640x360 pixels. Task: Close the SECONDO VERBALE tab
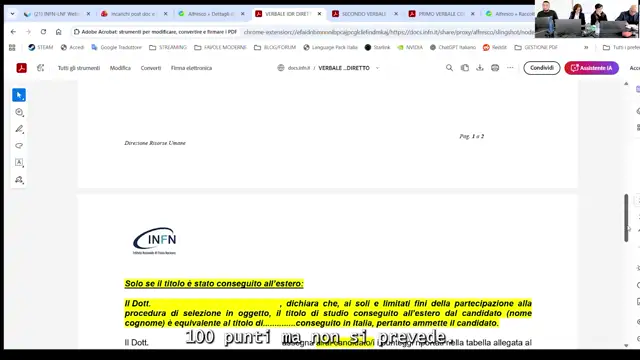[x=396, y=14]
